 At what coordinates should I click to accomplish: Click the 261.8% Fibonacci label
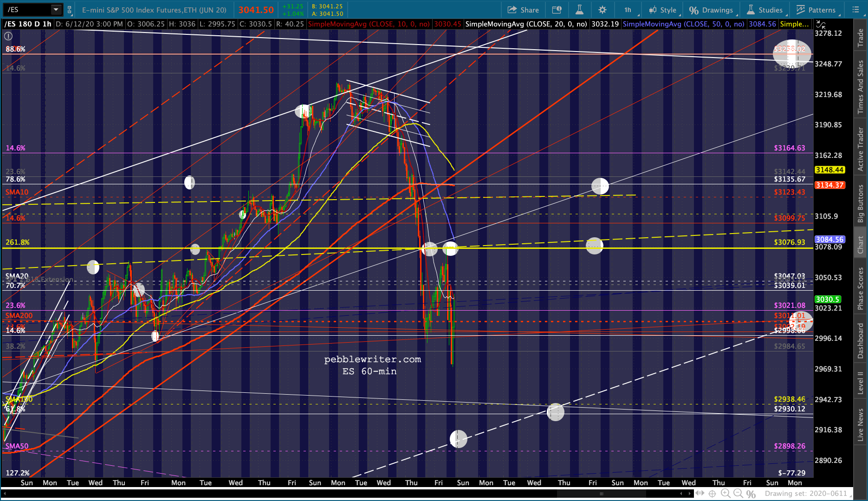point(18,242)
